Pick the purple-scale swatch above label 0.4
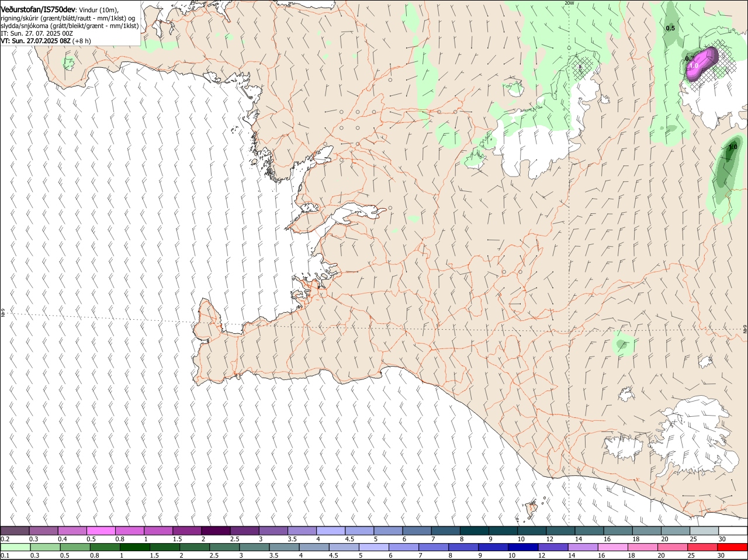The width and height of the screenshot is (748, 560). [x=72, y=531]
